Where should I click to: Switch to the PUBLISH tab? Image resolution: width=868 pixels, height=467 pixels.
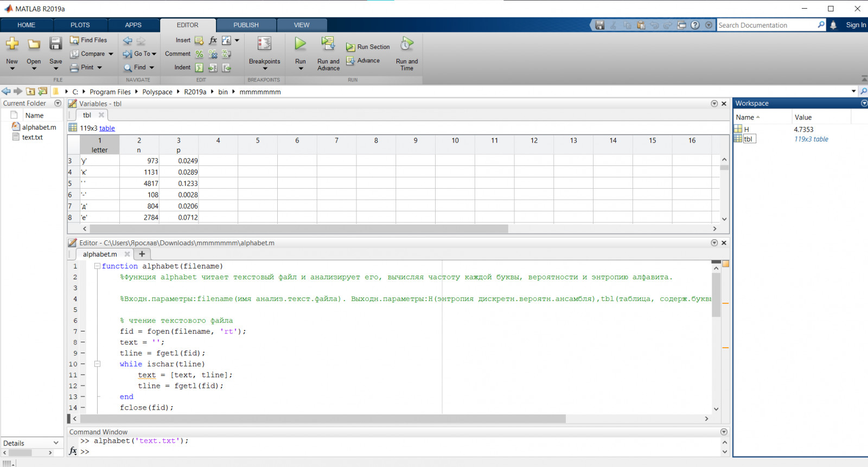246,25
